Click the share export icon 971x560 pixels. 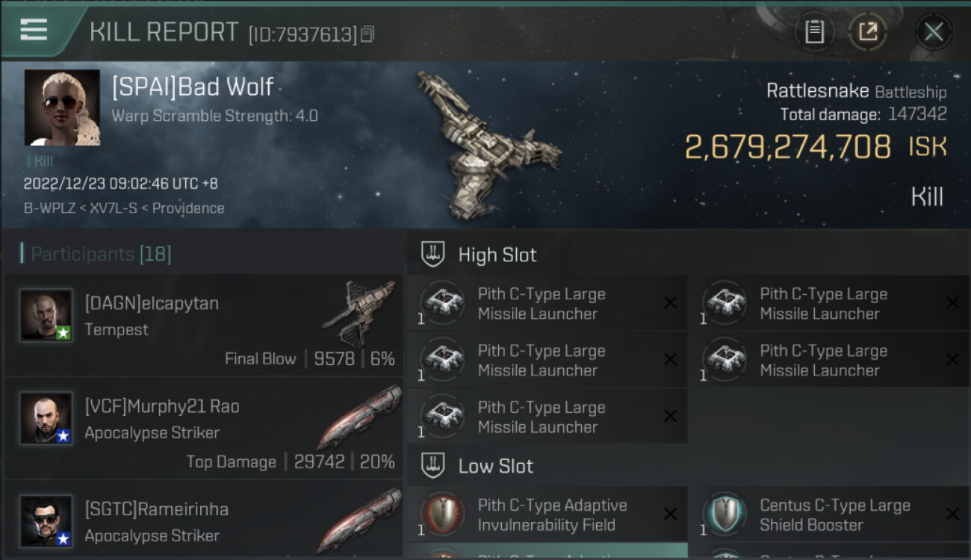tap(868, 31)
